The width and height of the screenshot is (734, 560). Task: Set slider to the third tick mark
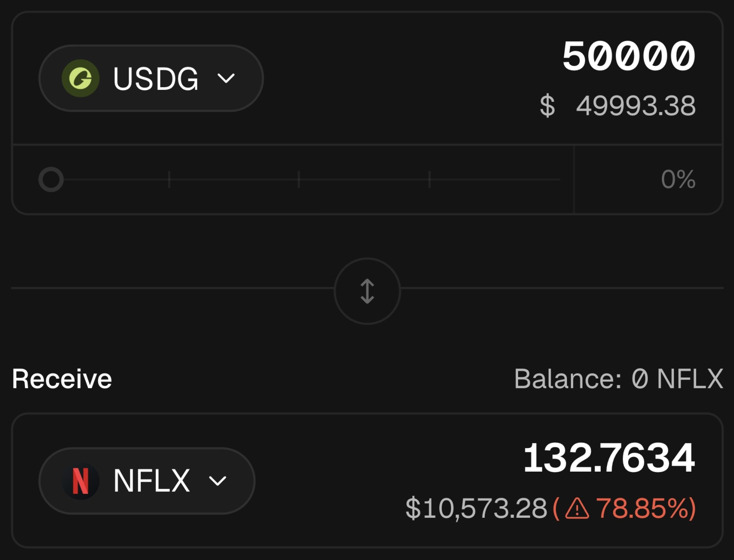pyautogui.click(x=429, y=179)
